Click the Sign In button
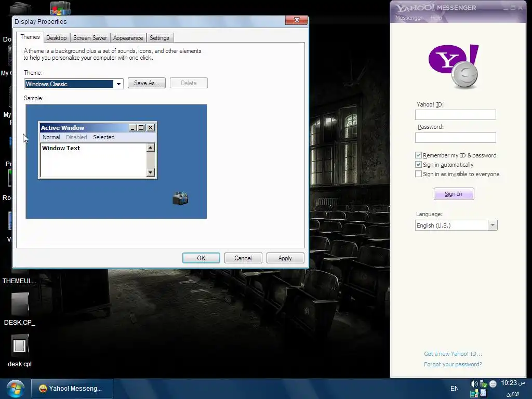The image size is (532, 399). click(x=454, y=194)
